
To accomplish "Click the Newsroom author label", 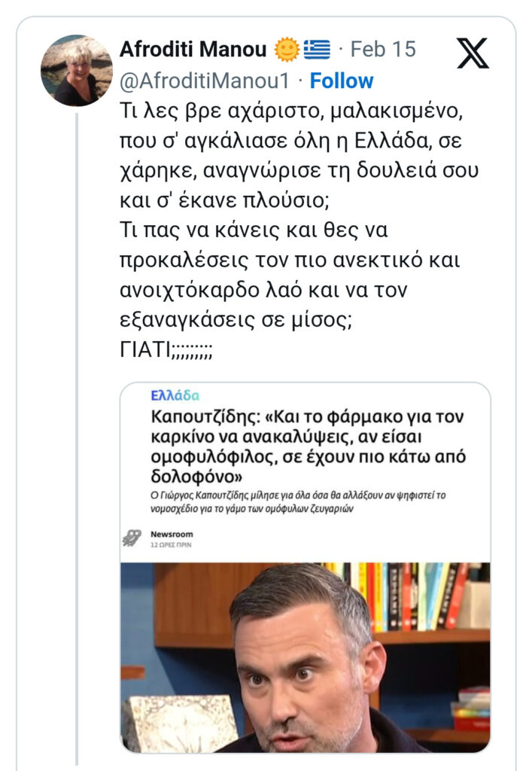I will [x=172, y=534].
